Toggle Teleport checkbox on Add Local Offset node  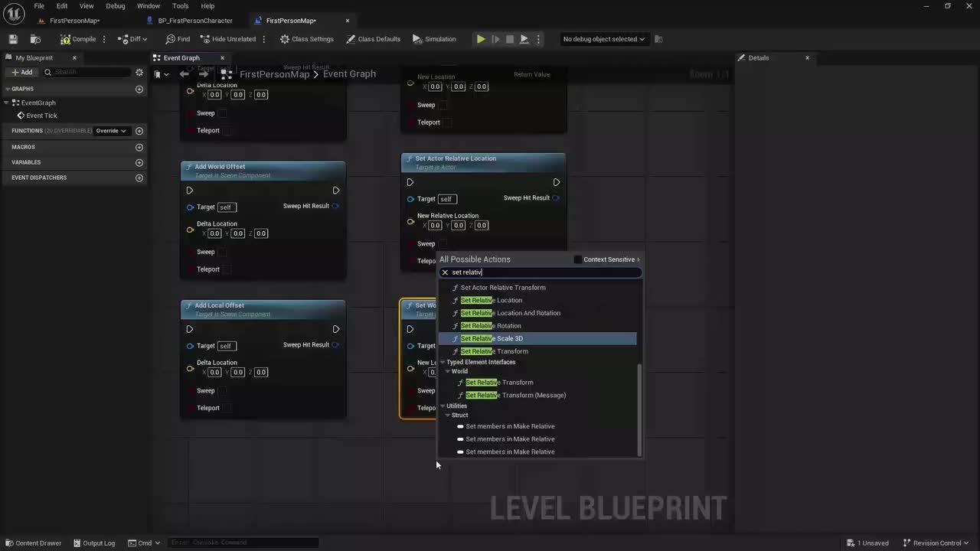click(227, 408)
